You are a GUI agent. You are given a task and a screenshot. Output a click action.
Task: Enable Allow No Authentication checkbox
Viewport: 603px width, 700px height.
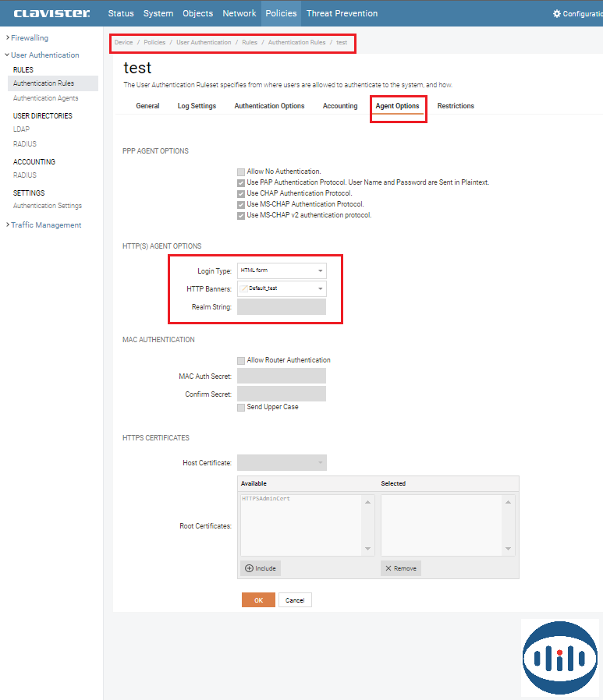(x=241, y=171)
